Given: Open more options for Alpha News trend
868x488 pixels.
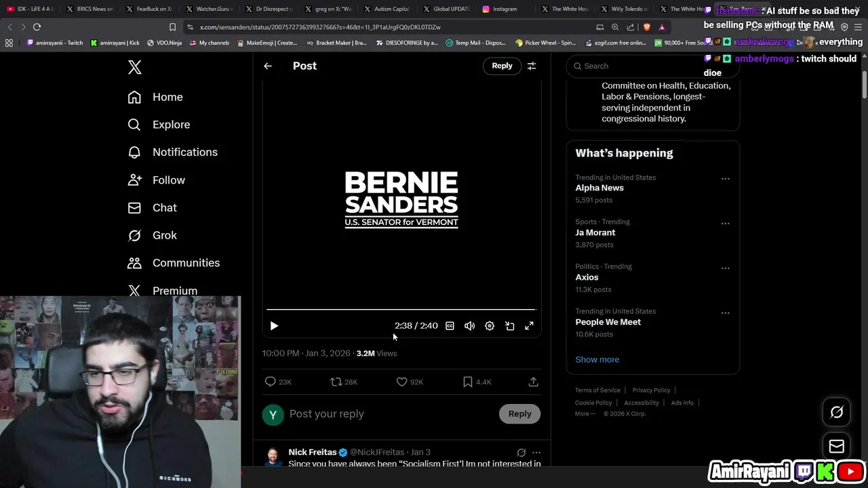Looking at the screenshot, I should coord(725,179).
